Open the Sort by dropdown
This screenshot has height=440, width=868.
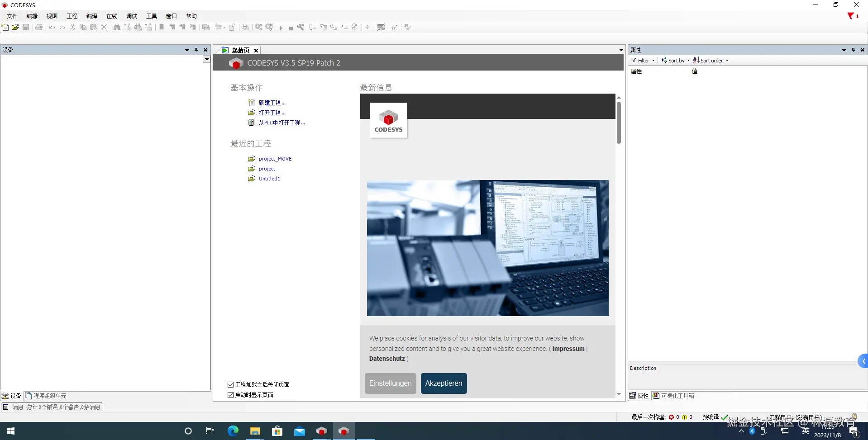tap(676, 60)
